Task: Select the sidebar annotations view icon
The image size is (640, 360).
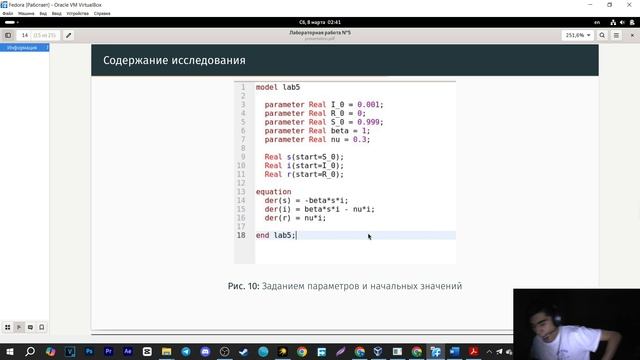Action: [x=30, y=327]
